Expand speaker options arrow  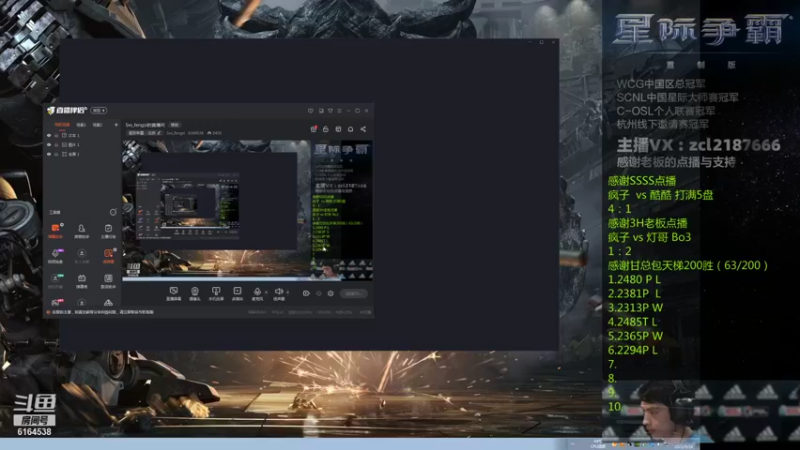287,292
